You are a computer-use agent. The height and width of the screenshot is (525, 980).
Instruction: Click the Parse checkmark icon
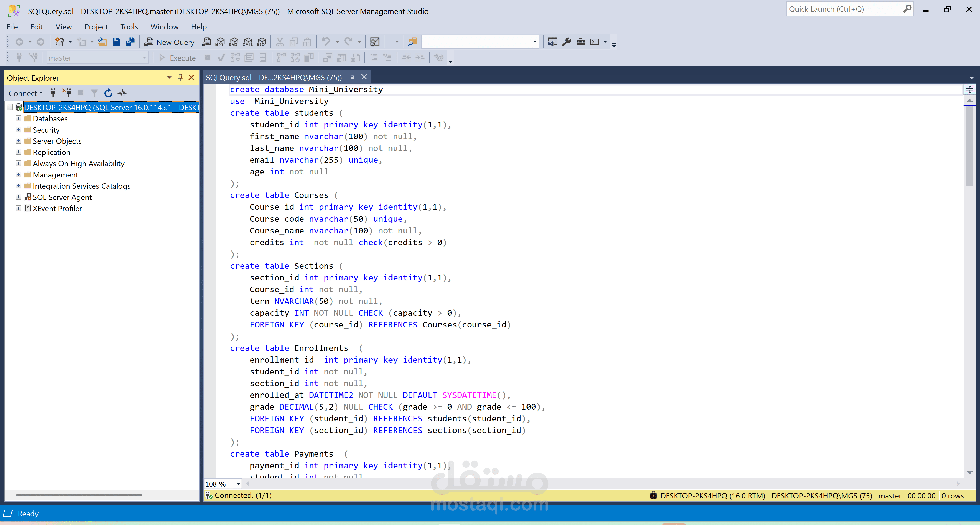point(221,58)
